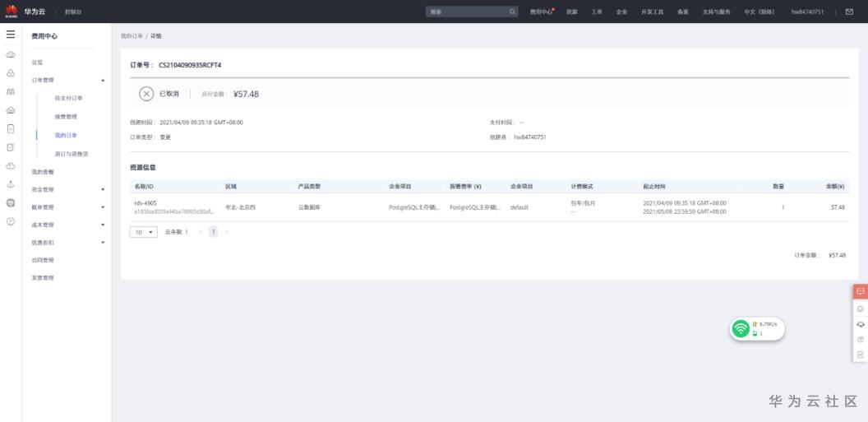The image size is (868, 422).
Task: Go to 控制台 in the top bar
Action: pos(73,12)
